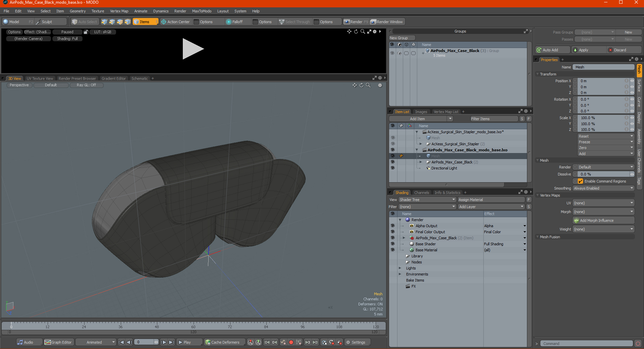Click 3D viewport pan move icon
644x349 pixels.
pyautogui.click(x=355, y=85)
